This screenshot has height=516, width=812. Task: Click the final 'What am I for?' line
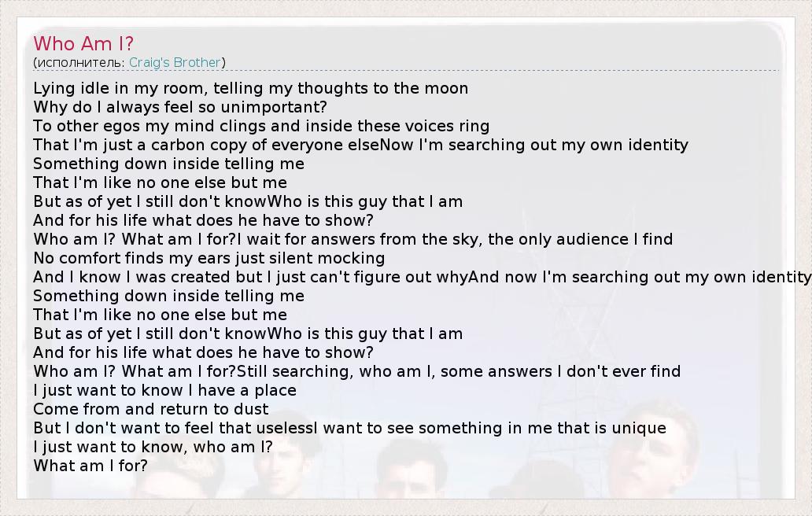click(x=90, y=466)
